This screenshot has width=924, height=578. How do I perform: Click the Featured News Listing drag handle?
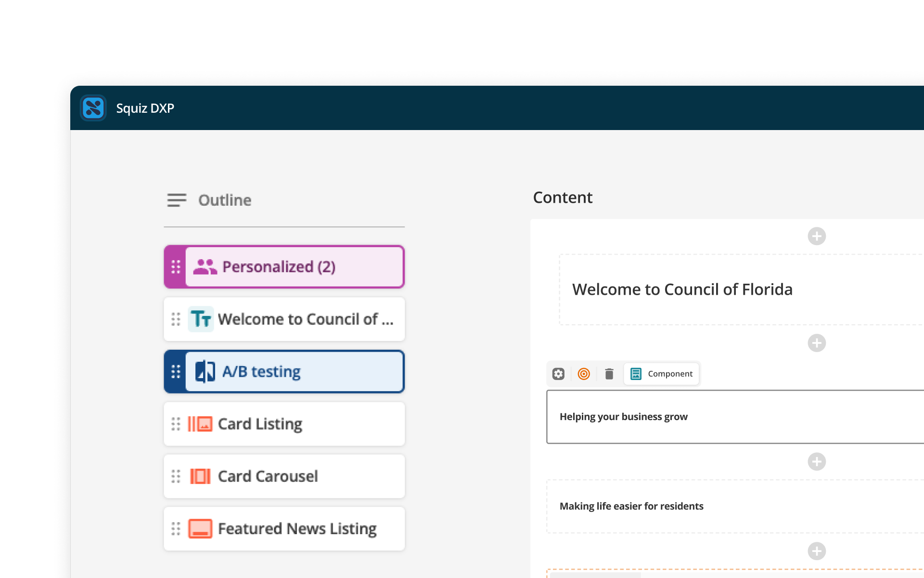click(x=176, y=528)
